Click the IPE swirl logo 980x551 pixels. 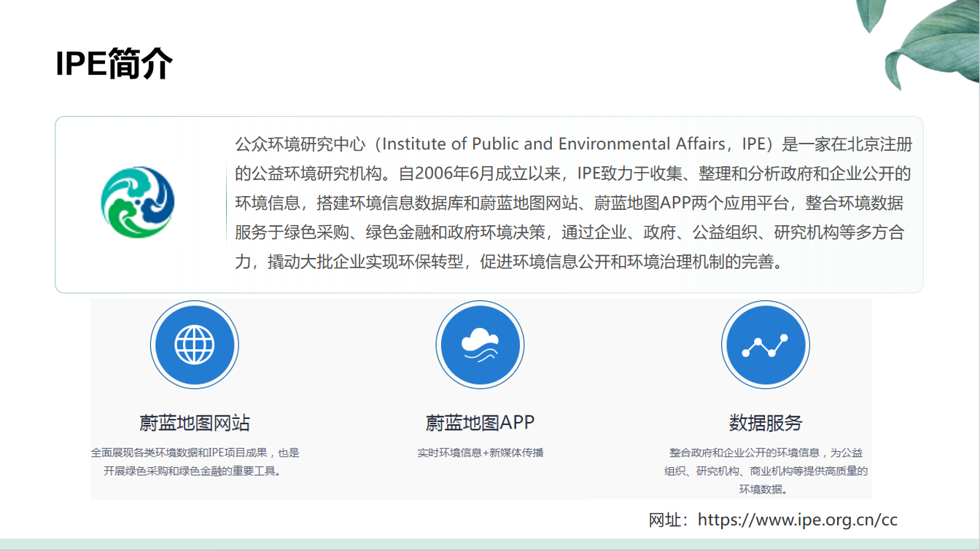pos(138,203)
